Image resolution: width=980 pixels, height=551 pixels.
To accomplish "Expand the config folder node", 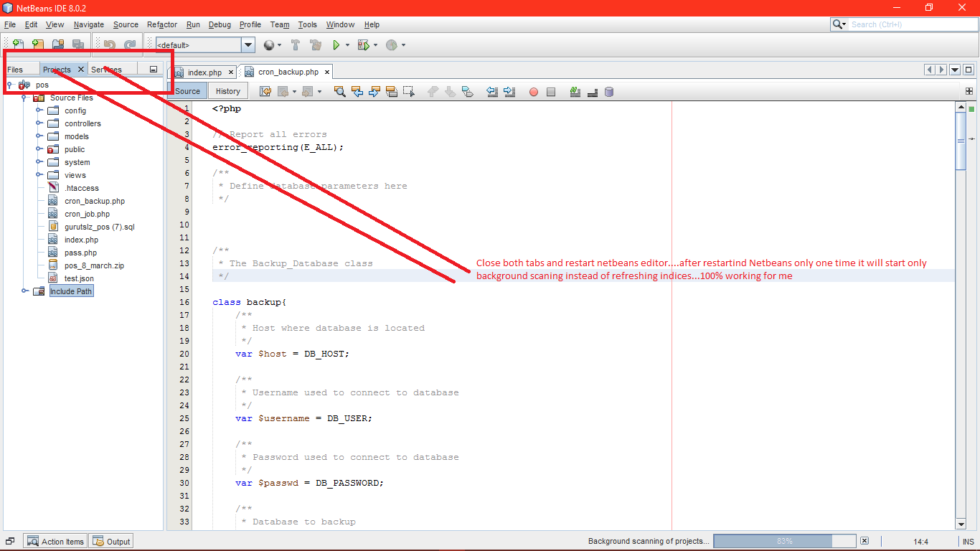I will pyautogui.click(x=39, y=110).
